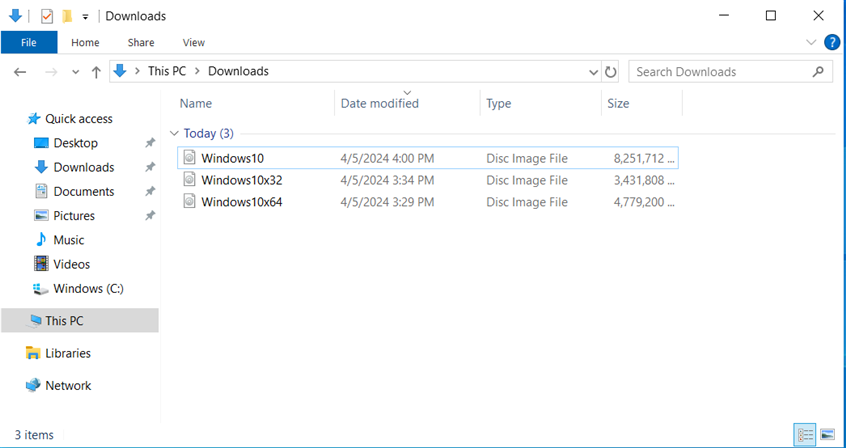Open Music in the navigation pane
Screen dimensions: 846x448
[x=69, y=240]
